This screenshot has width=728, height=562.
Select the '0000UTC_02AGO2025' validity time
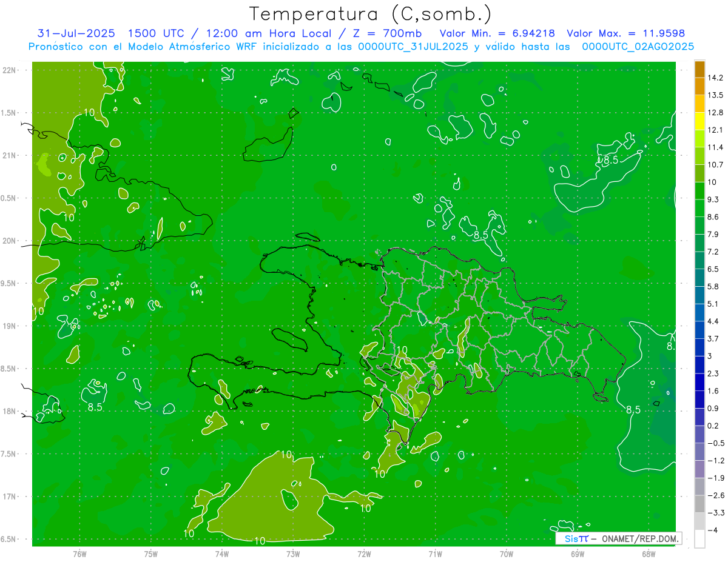pyautogui.click(x=638, y=47)
